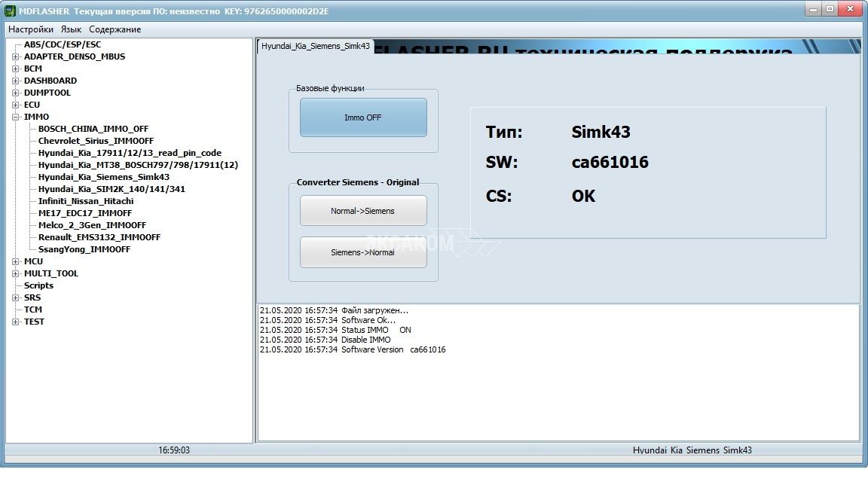The height and width of the screenshot is (488, 868).
Task: Open the Настройки menu
Action: click(x=31, y=29)
